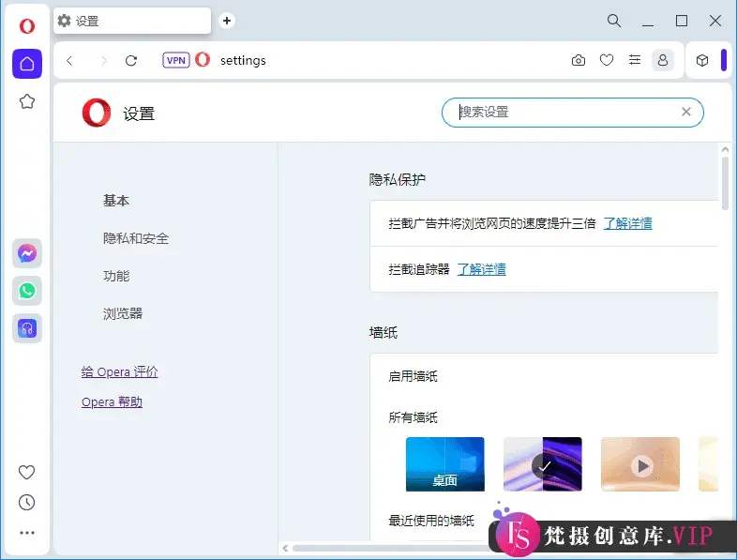Go back with the back arrow
Image resolution: width=737 pixels, height=560 pixels.
[x=69, y=60]
